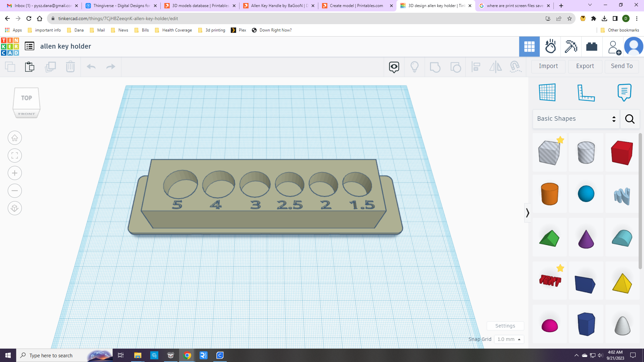Select the Mirror tool
This screenshot has height=362, width=644.
click(496, 67)
